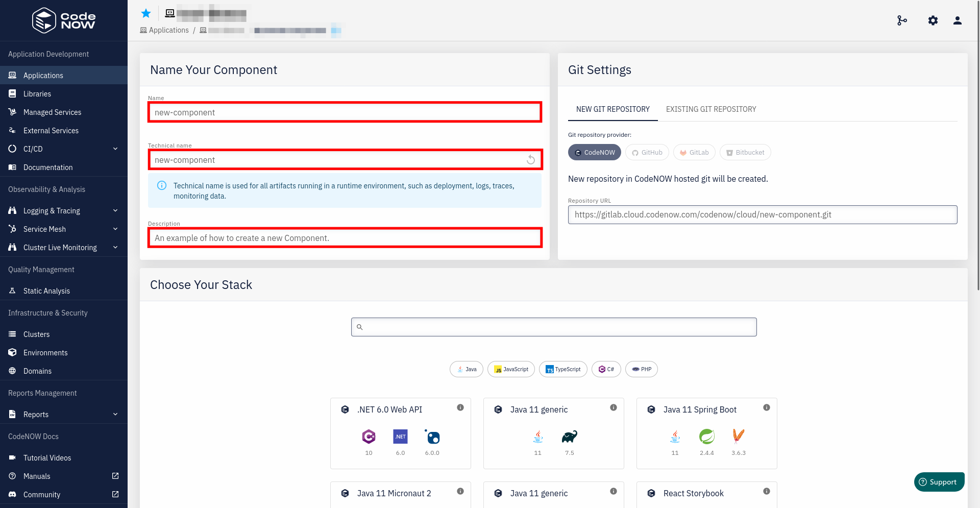Expand Cluster Live Monitoring chevron
This screenshot has height=508, width=980.
click(115, 247)
